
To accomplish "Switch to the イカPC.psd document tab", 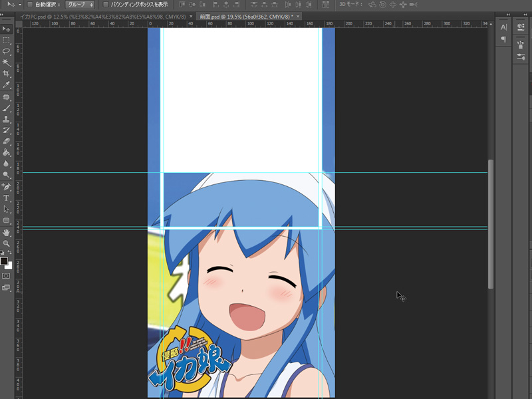I will click(x=102, y=17).
